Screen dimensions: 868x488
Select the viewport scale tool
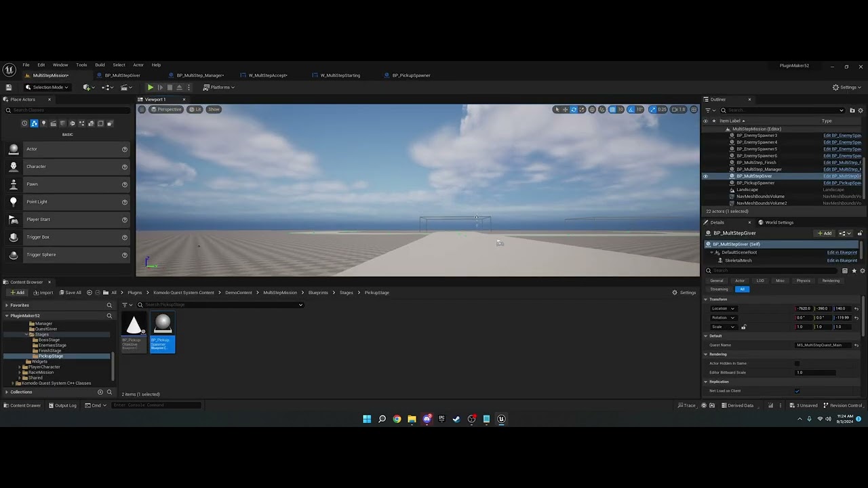click(x=582, y=109)
